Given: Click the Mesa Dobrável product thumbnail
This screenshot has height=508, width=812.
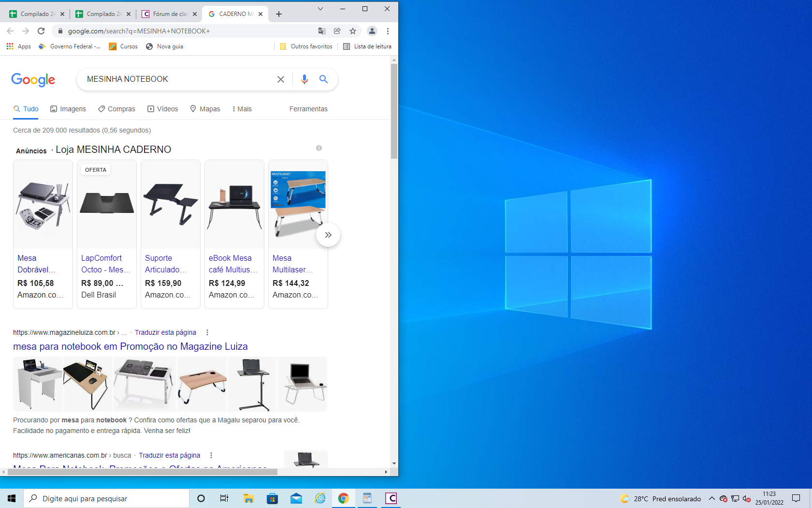Looking at the screenshot, I should coord(43,204).
